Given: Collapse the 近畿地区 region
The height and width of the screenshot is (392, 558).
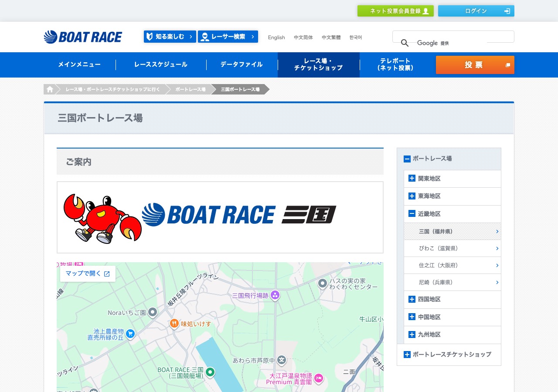Looking at the screenshot, I should (412, 213).
